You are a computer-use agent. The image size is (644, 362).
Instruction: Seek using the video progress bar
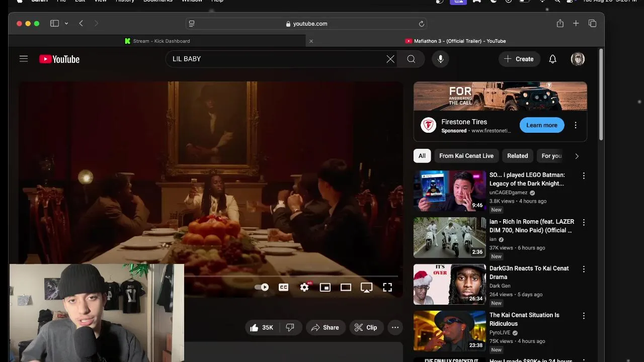[291, 276]
